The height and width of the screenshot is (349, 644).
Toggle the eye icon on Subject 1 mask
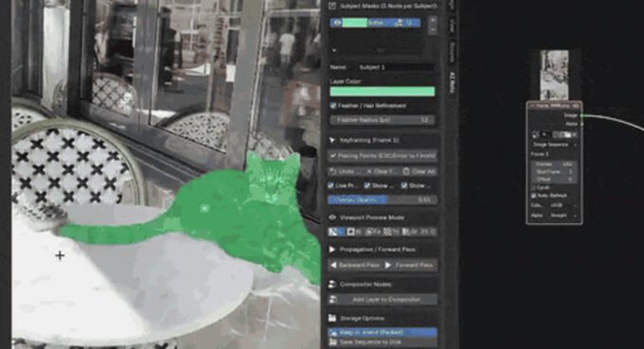coord(337,23)
